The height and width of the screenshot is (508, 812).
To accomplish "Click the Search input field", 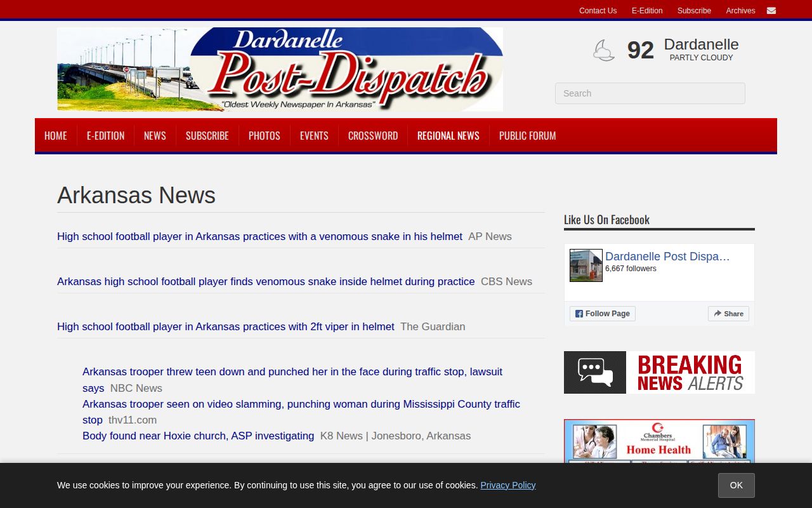I will point(650,93).
